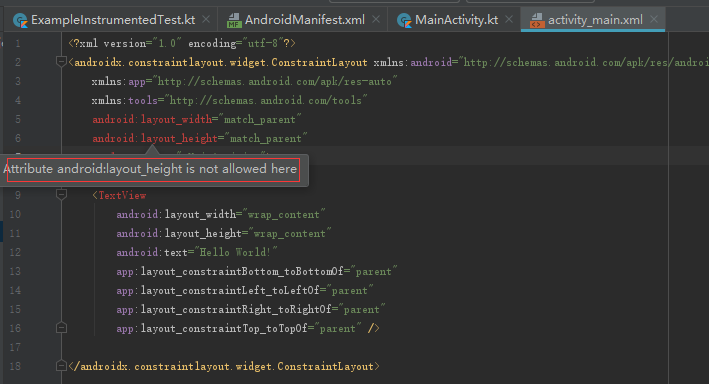Collapse the ConstraintLayout opening tag fold on line 2
Screen dimensions: 709x384
[61, 61]
